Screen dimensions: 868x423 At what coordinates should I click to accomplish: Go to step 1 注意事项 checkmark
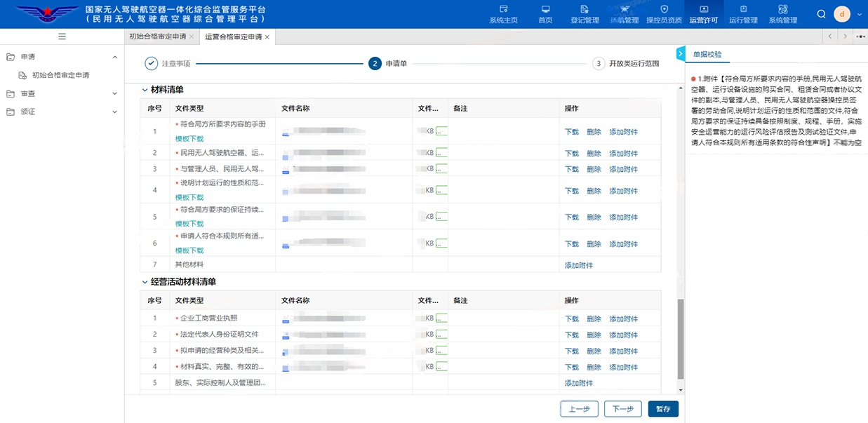[152, 64]
